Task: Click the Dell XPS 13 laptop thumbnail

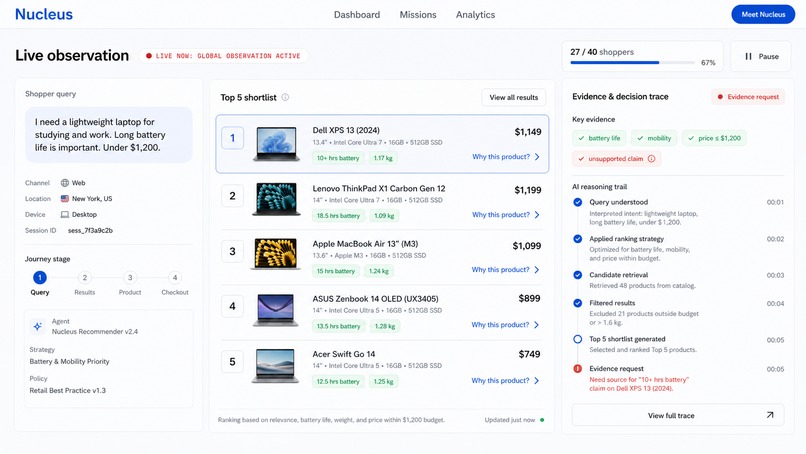Action: (x=276, y=144)
